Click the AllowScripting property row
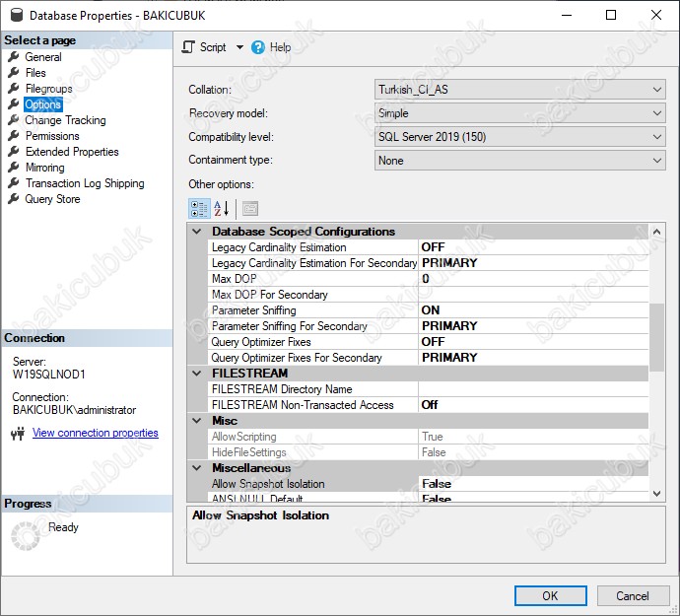 click(429, 437)
